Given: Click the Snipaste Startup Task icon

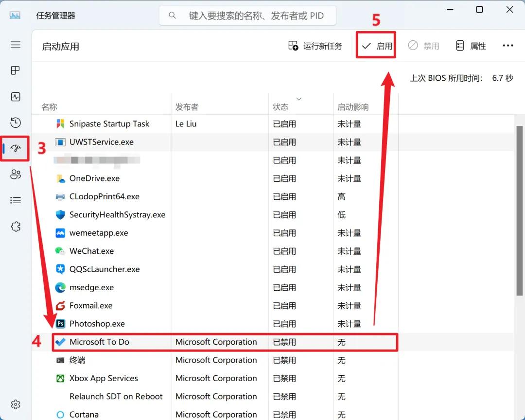Looking at the screenshot, I should [60, 124].
